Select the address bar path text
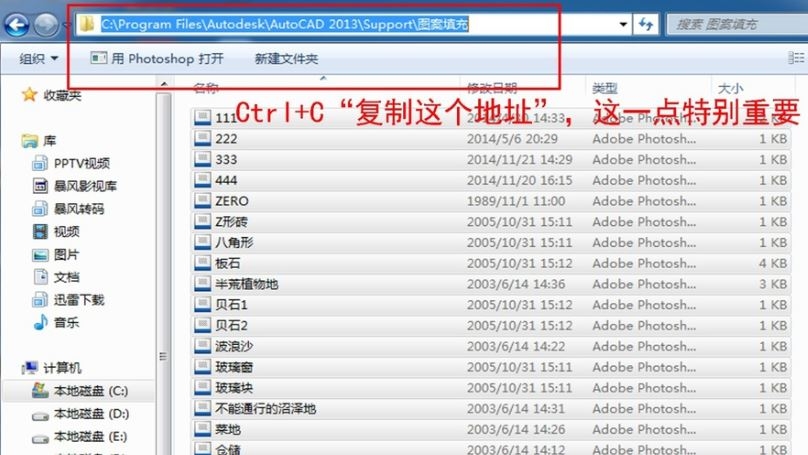 coord(284,24)
